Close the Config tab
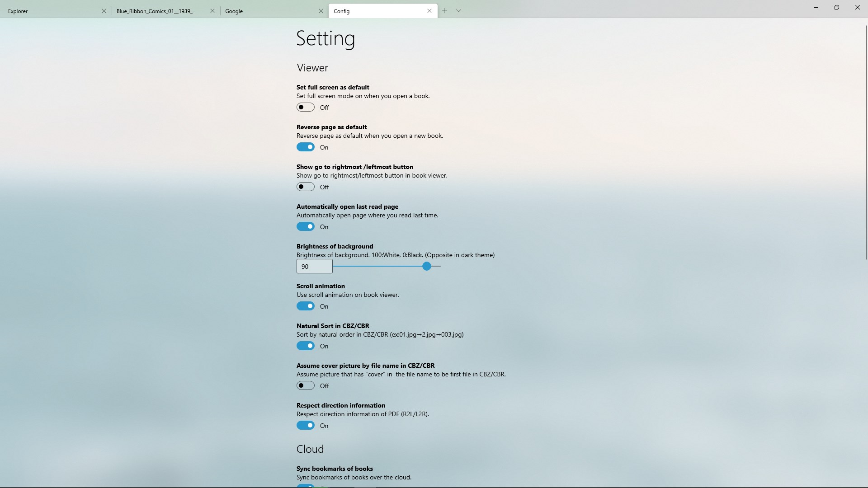 tap(429, 11)
